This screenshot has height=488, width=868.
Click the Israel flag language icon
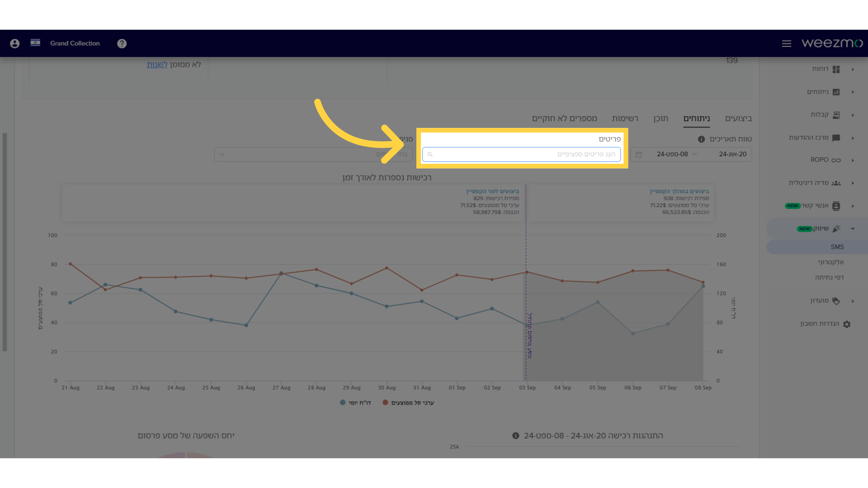point(35,42)
